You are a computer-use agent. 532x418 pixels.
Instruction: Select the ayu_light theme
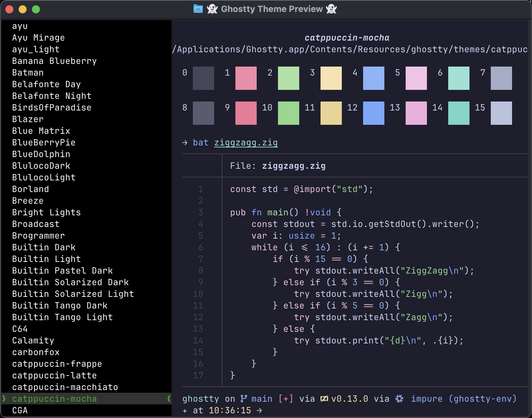[36, 49]
